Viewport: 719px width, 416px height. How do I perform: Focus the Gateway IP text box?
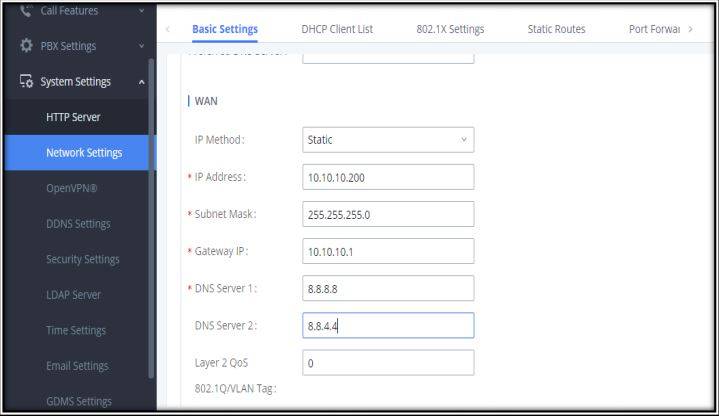[x=387, y=251]
